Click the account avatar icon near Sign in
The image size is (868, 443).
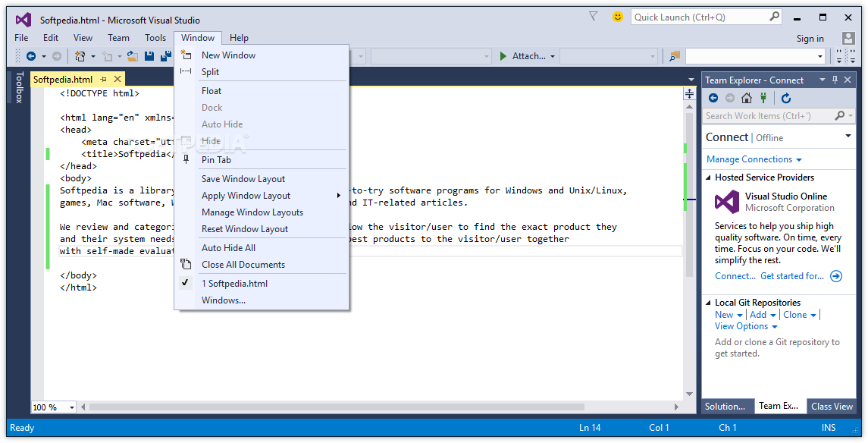[848, 38]
